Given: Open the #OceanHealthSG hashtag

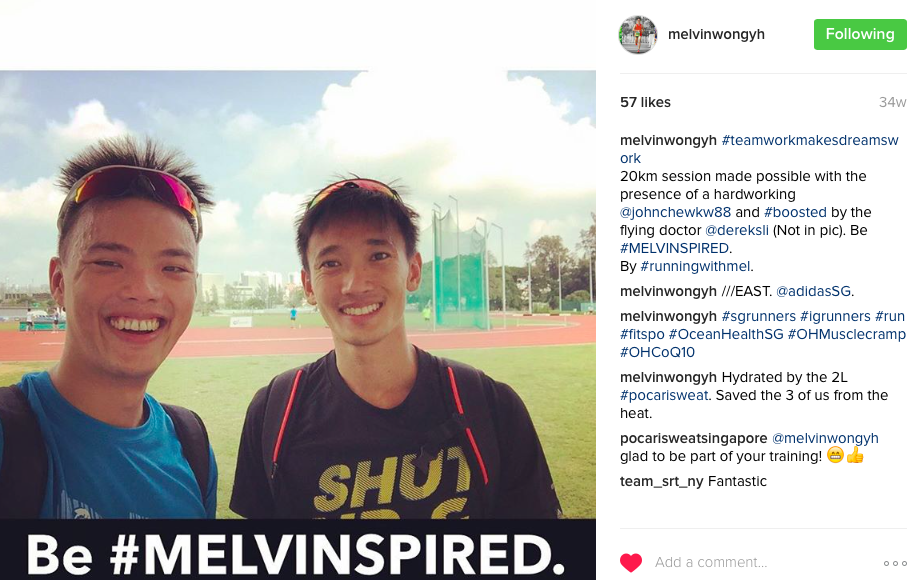Looking at the screenshot, I should pyautogui.click(x=726, y=334).
